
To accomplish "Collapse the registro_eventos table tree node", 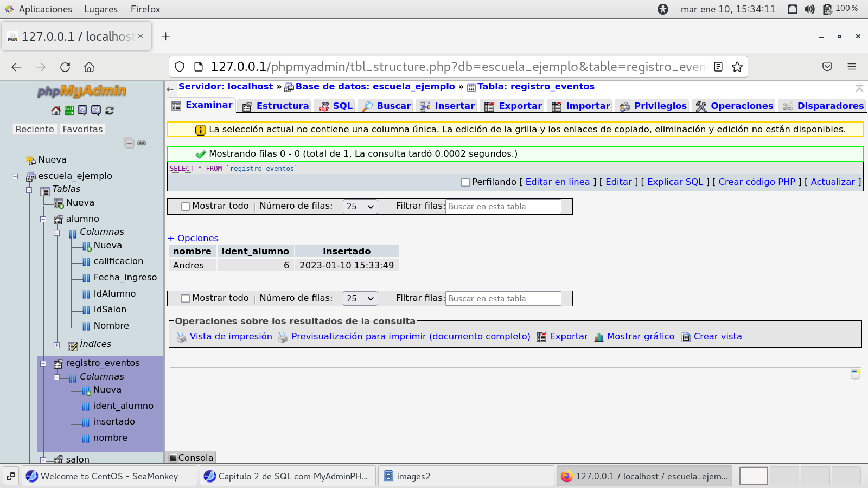I will click(43, 364).
